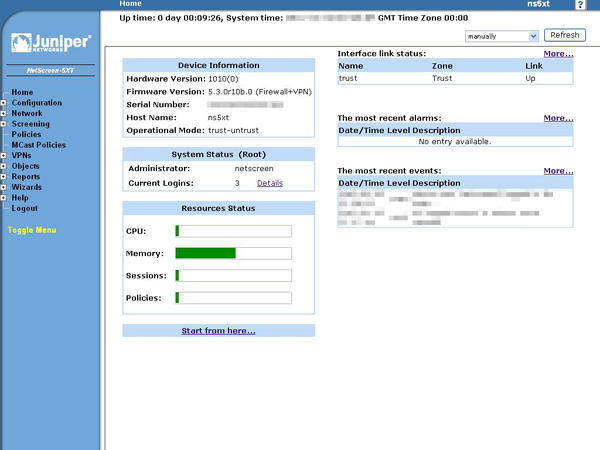The image size is (600, 450).
Task: Click the Policies usage bar
Action: 233,298
